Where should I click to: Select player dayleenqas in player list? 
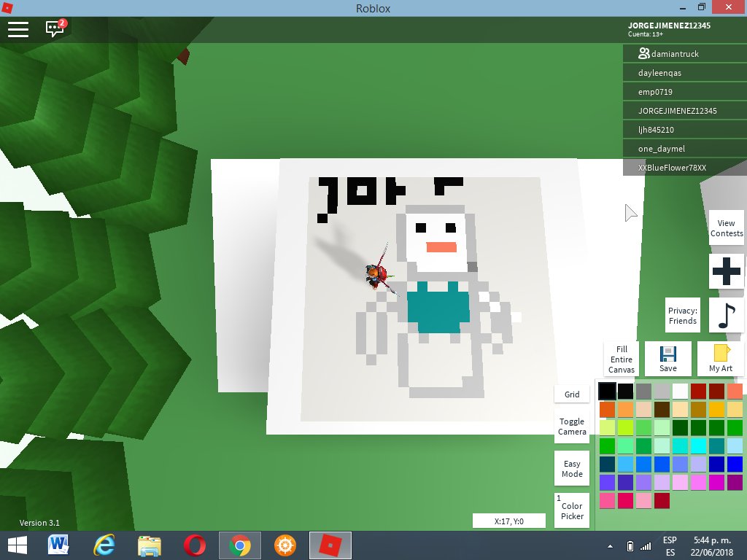point(684,73)
